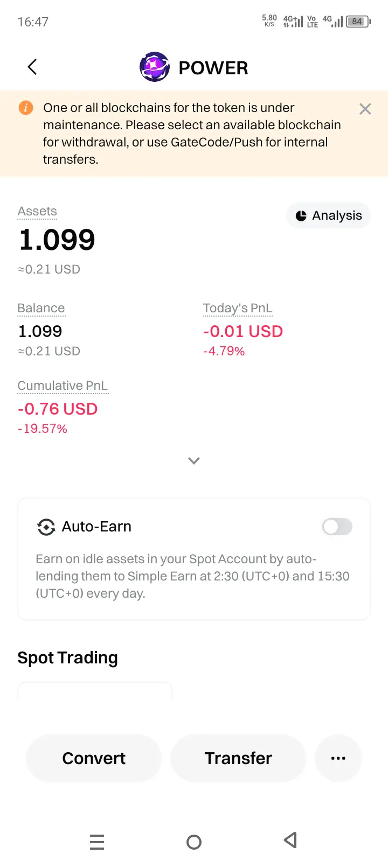Tap the Spot Trading section heading
The image size is (388, 868).
[x=67, y=657]
